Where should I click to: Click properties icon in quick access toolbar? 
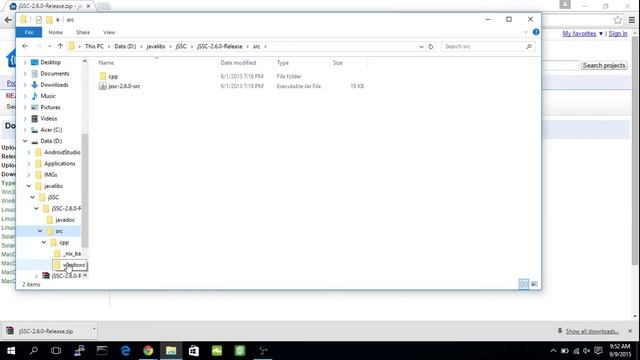[38, 20]
